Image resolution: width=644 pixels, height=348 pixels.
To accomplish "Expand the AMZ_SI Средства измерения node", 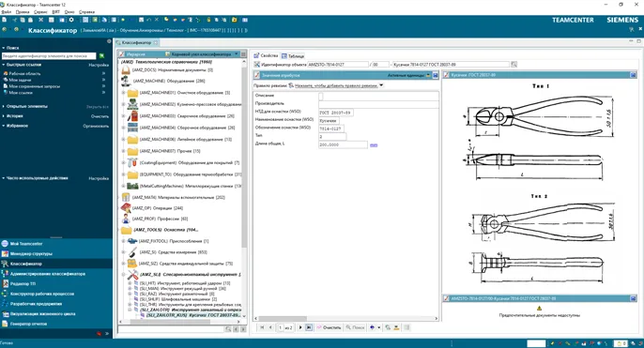I will coord(123,252).
